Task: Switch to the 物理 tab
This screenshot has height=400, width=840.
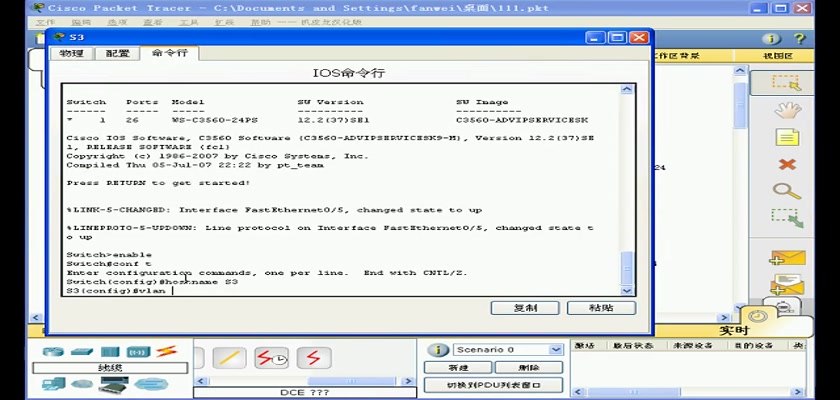Action: (71, 53)
